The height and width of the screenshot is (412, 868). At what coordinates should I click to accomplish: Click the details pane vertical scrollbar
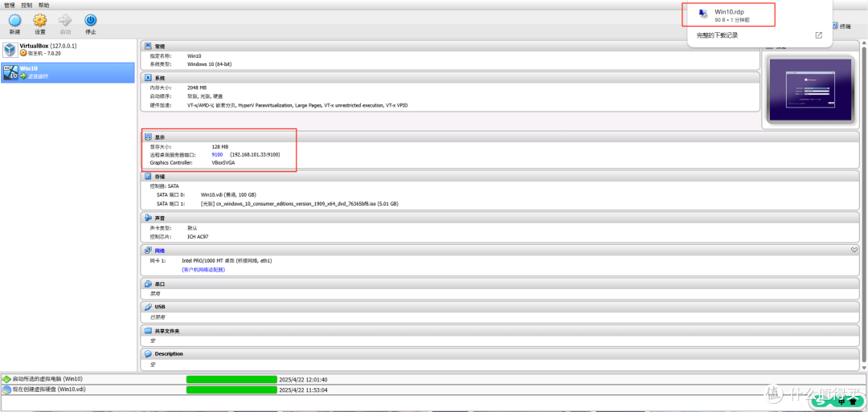pyautogui.click(x=864, y=205)
